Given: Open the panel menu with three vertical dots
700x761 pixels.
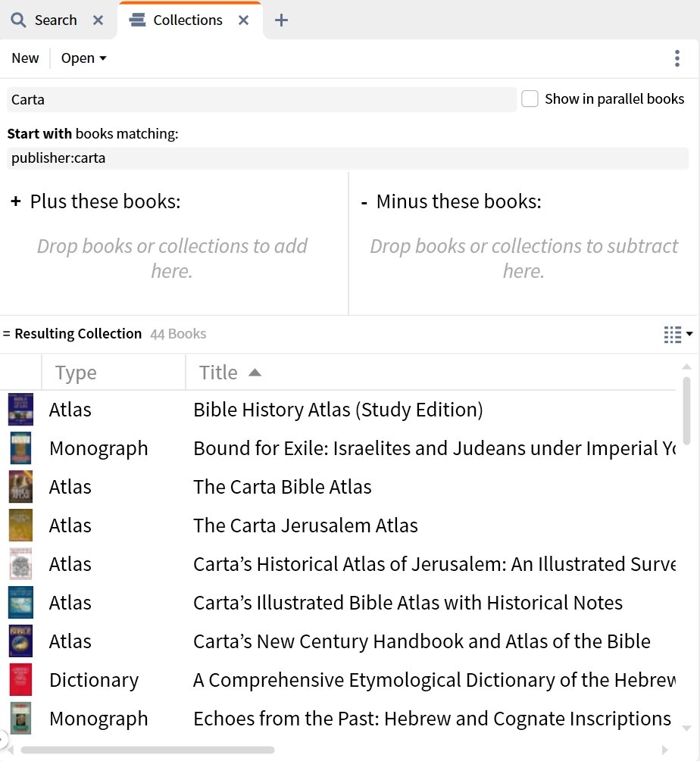Looking at the screenshot, I should tap(677, 58).
